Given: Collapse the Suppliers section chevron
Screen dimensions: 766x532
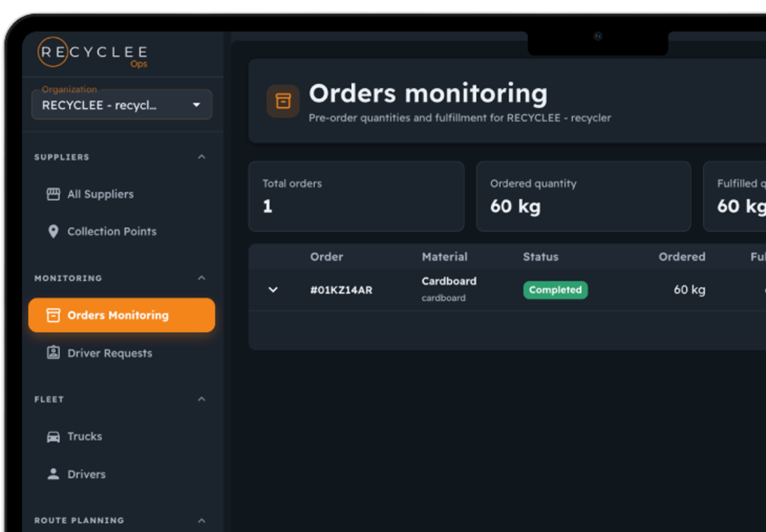Looking at the screenshot, I should (x=201, y=157).
